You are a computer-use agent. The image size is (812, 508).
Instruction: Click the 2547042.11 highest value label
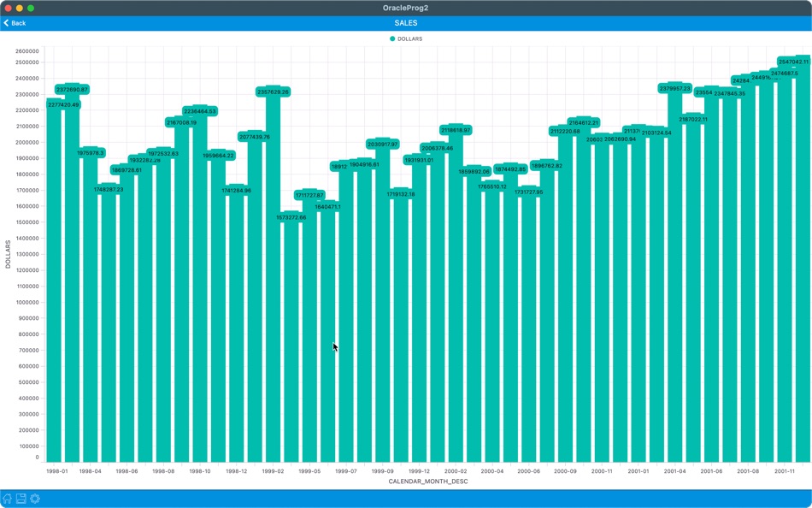click(793, 62)
